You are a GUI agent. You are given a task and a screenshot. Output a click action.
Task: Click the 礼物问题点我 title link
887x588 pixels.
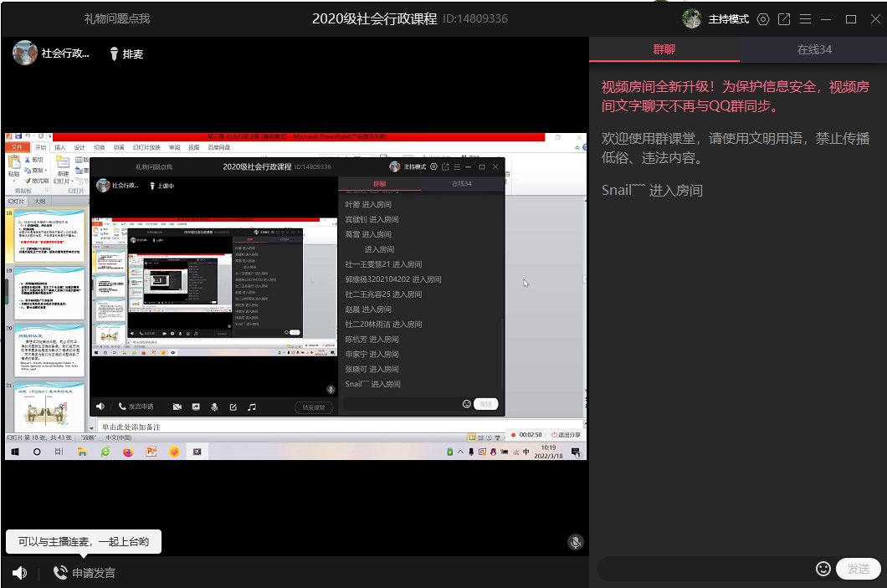click(117, 19)
